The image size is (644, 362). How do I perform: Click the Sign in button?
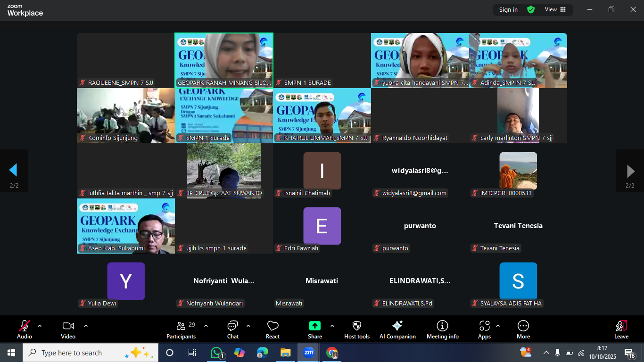(x=508, y=9)
